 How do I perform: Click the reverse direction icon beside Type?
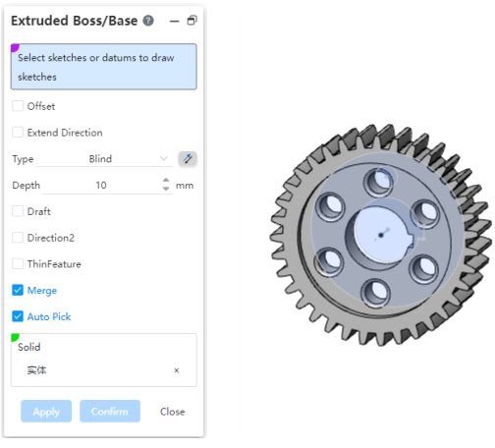(188, 159)
